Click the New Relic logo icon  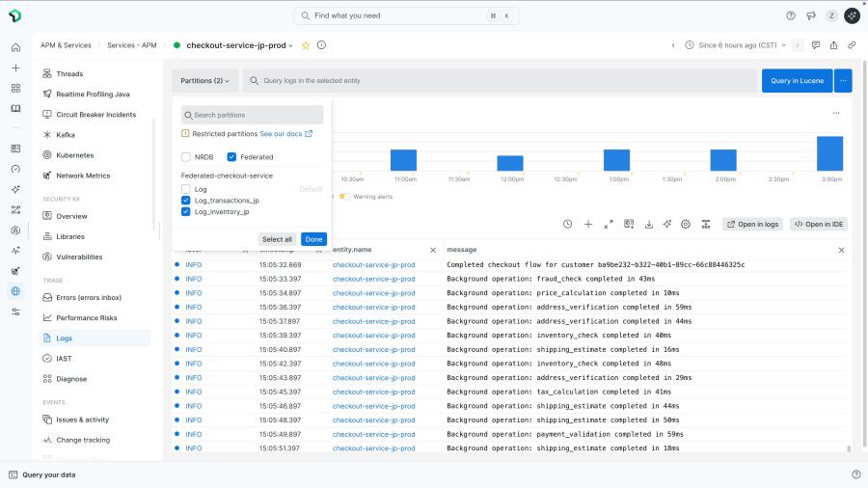[14, 15]
